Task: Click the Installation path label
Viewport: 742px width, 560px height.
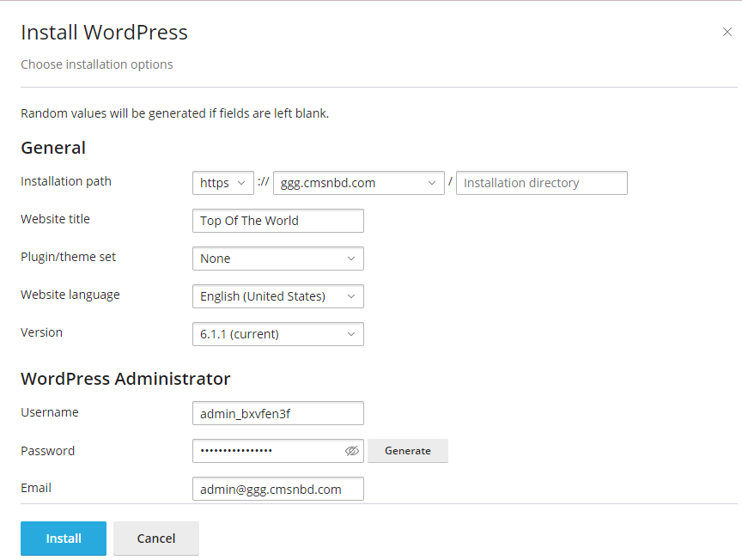Action: click(x=66, y=181)
